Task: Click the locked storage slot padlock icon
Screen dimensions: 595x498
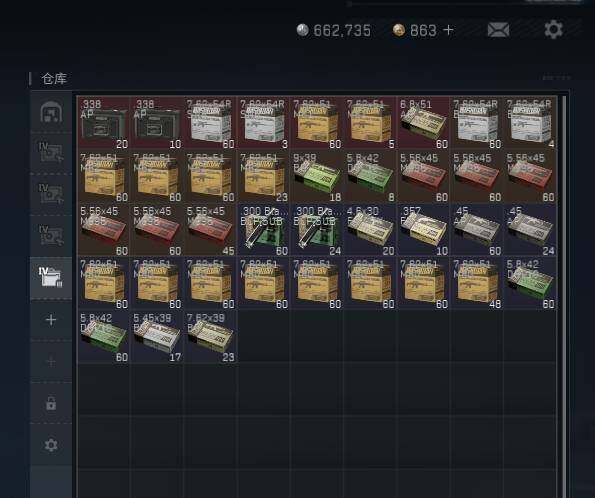Action: click(x=51, y=403)
